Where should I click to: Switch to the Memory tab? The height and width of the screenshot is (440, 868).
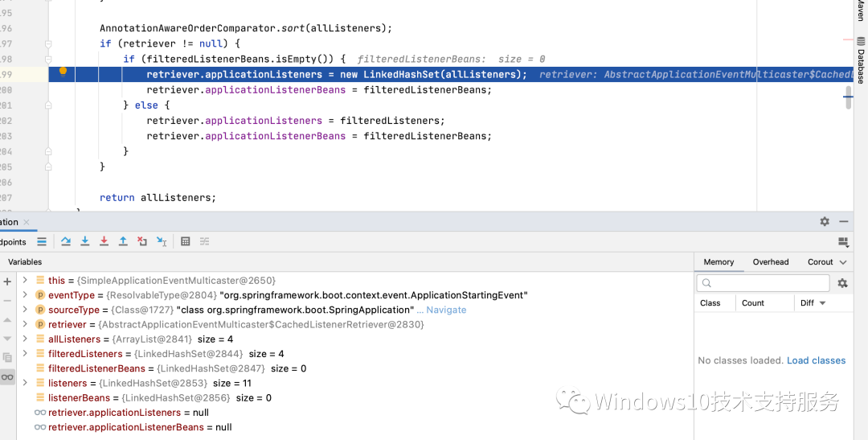tap(719, 262)
